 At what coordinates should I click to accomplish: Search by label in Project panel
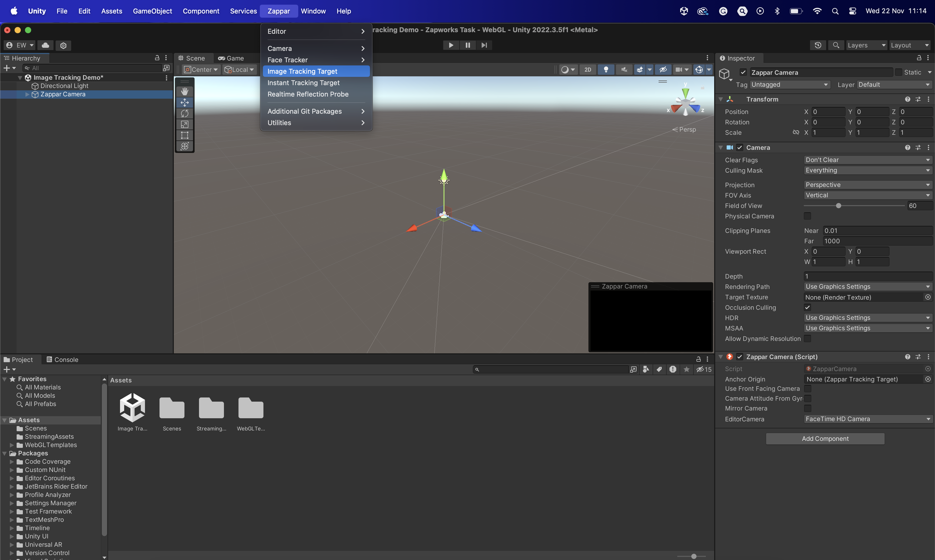point(659,369)
